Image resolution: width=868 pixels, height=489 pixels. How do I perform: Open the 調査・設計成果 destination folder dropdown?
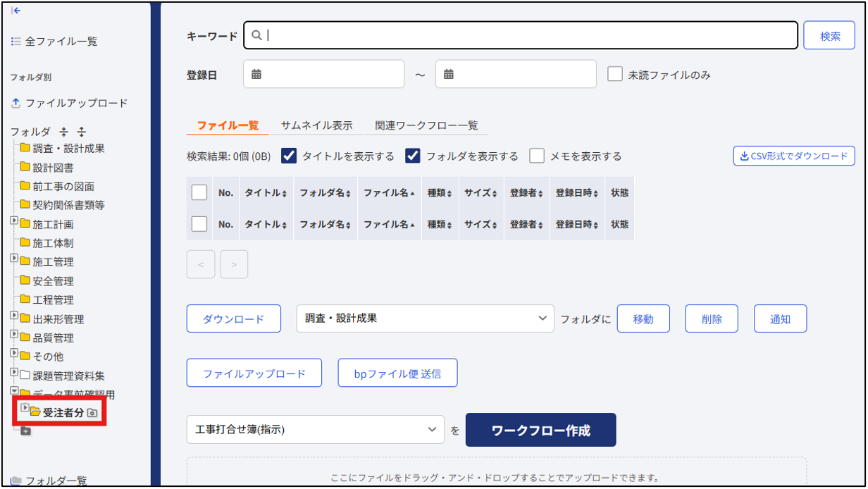426,318
